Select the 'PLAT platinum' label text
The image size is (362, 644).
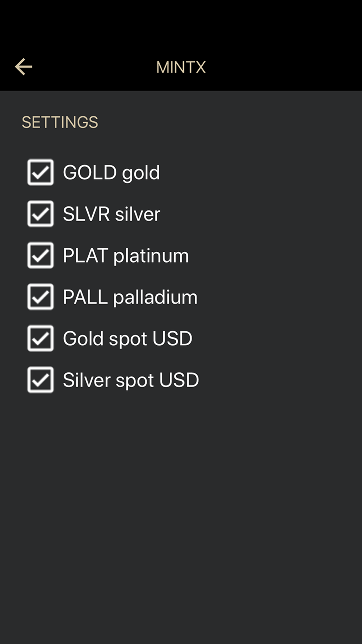click(x=126, y=256)
